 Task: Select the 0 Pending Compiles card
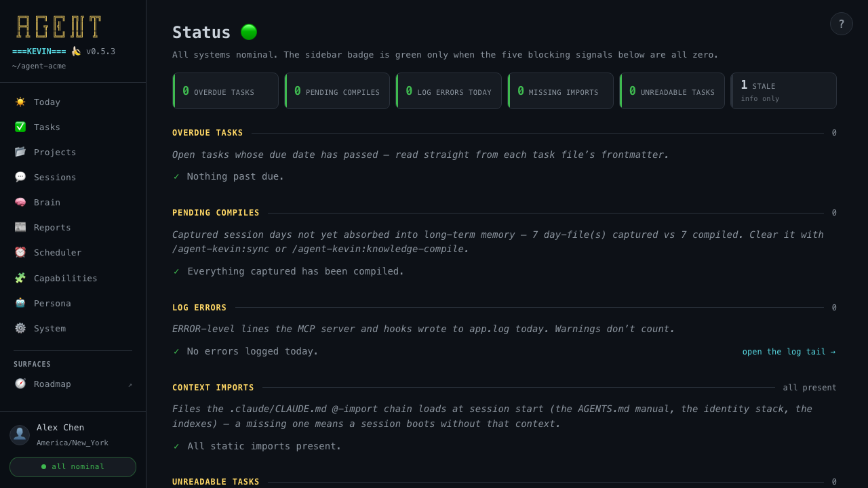337,91
